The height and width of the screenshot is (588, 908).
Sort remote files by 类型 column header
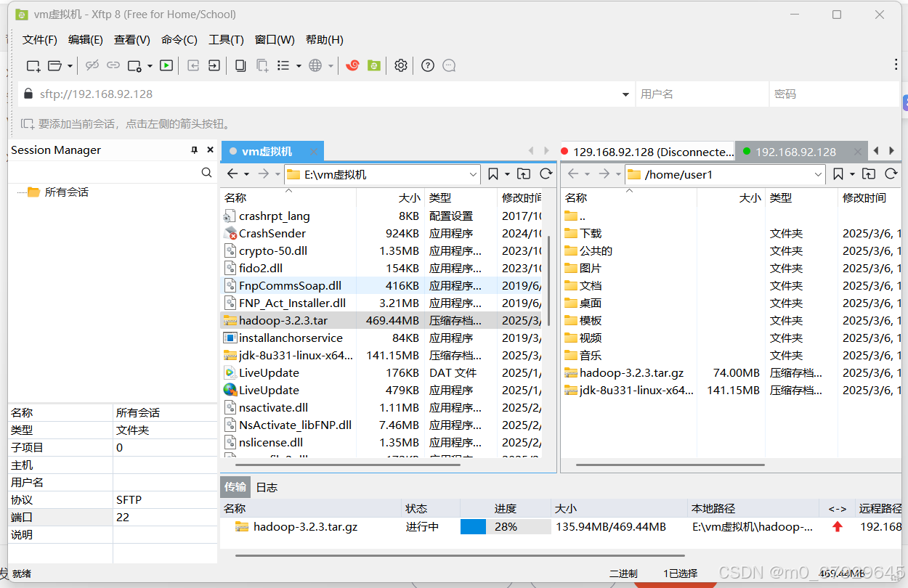801,197
